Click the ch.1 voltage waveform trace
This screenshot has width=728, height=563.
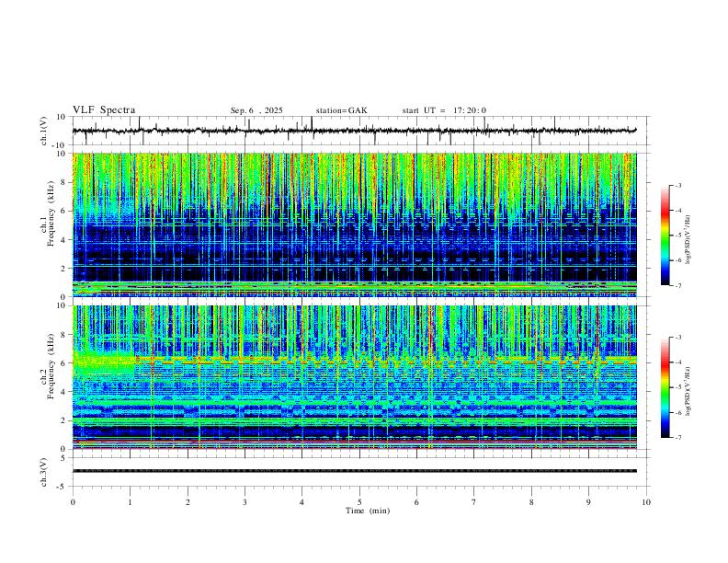pyautogui.click(x=354, y=131)
